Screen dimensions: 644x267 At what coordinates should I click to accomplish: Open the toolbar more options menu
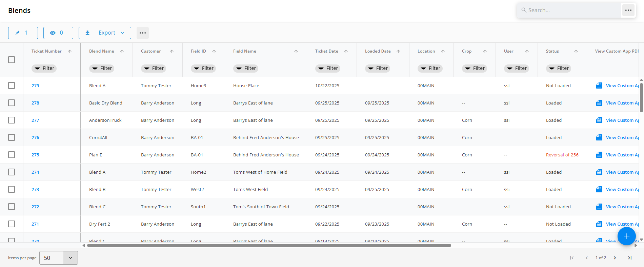[x=143, y=33]
